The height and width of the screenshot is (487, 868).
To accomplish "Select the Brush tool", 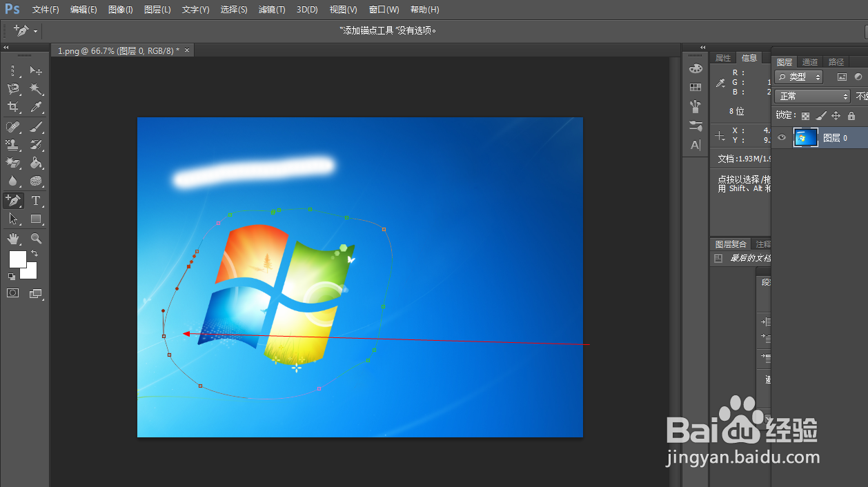I will pos(36,126).
